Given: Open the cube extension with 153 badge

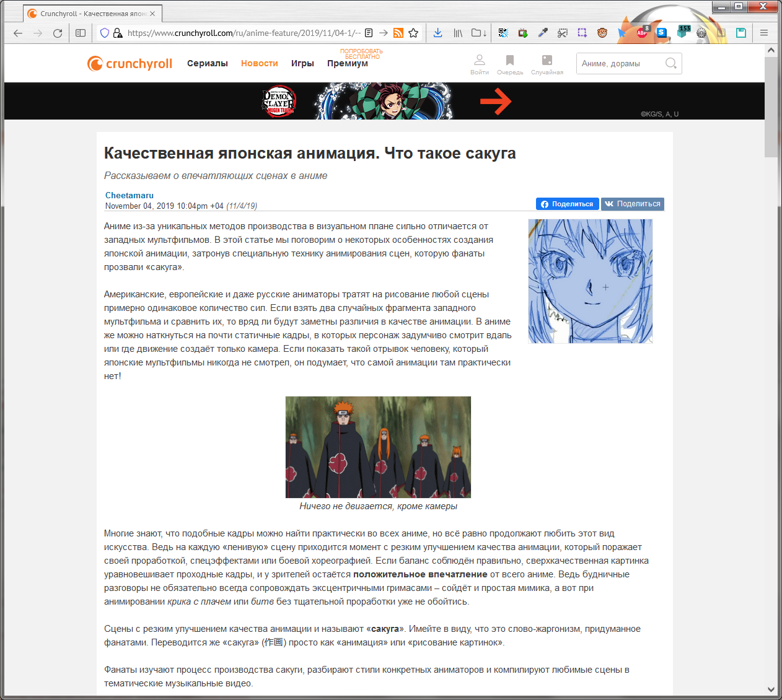Looking at the screenshot, I should click(x=683, y=32).
